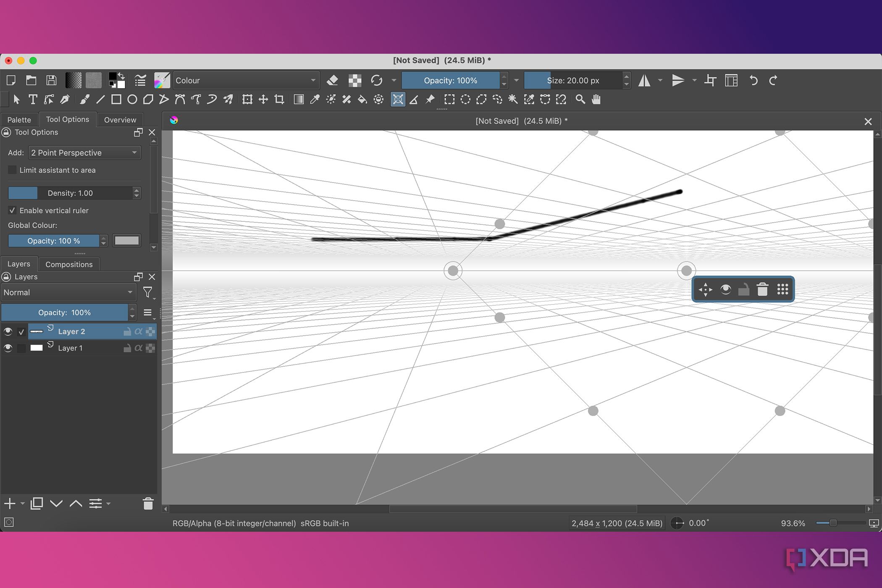Screen dimensions: 882x588
Task: Select the Elliptical selection tool
Action: 465,100
